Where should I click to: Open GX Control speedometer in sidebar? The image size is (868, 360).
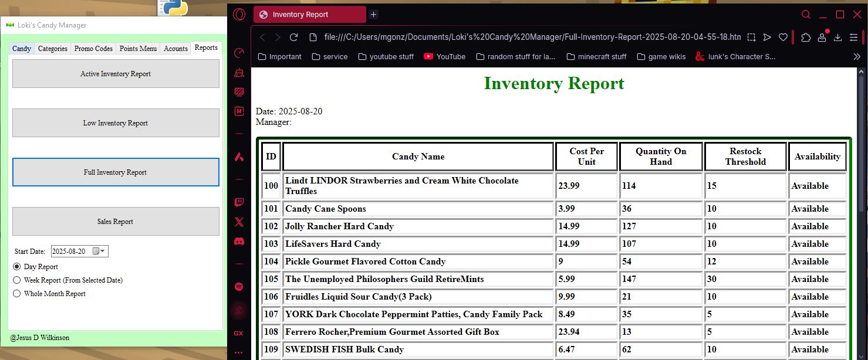[239, 53]
